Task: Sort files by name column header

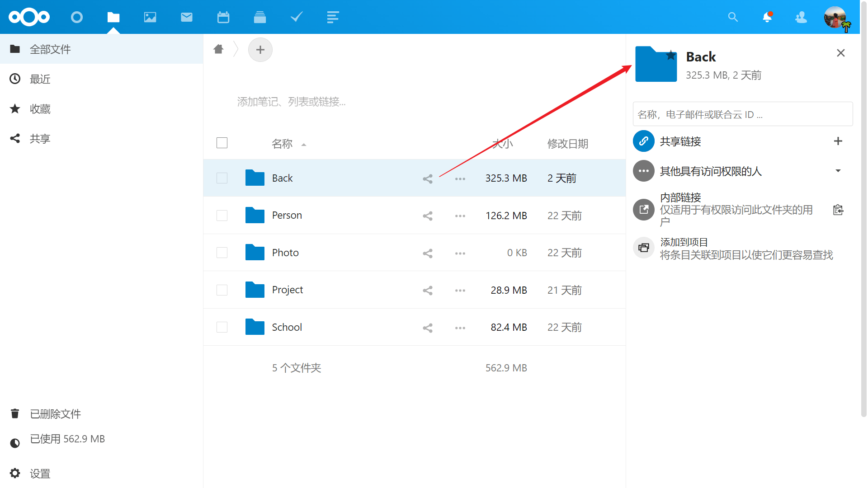Action: click(x=283, y=144)
